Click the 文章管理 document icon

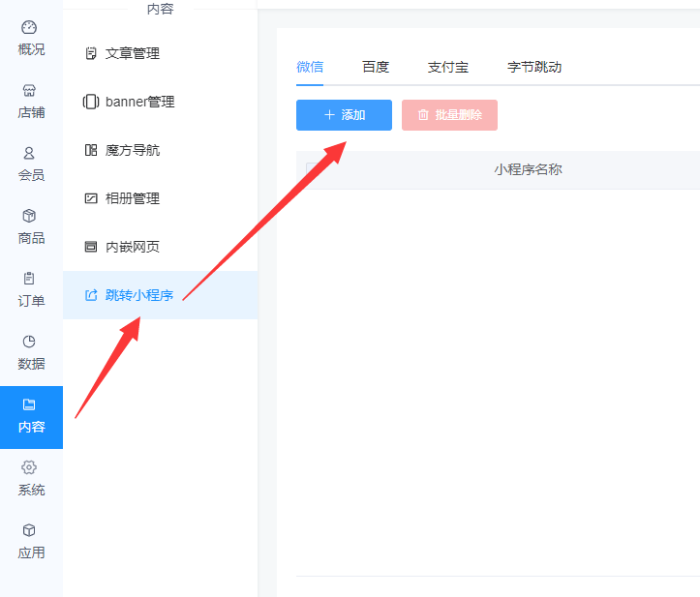(91, 53)
